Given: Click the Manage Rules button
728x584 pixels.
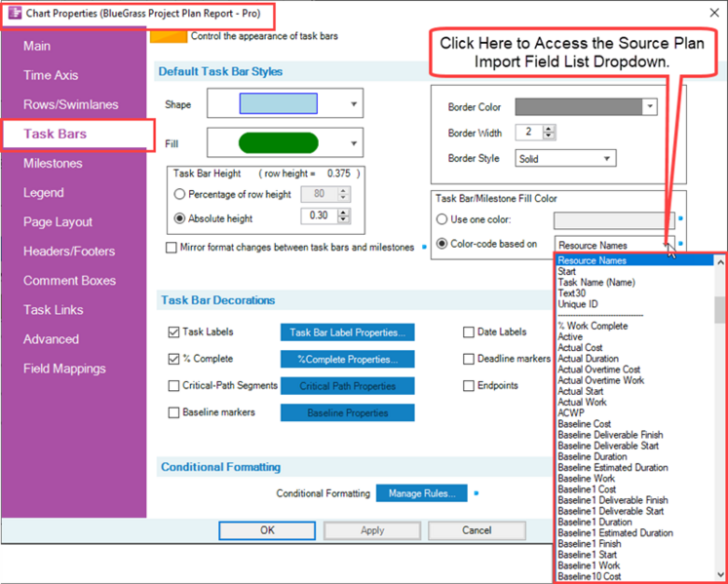Looking at the screenshot, I should pos(422,493).
